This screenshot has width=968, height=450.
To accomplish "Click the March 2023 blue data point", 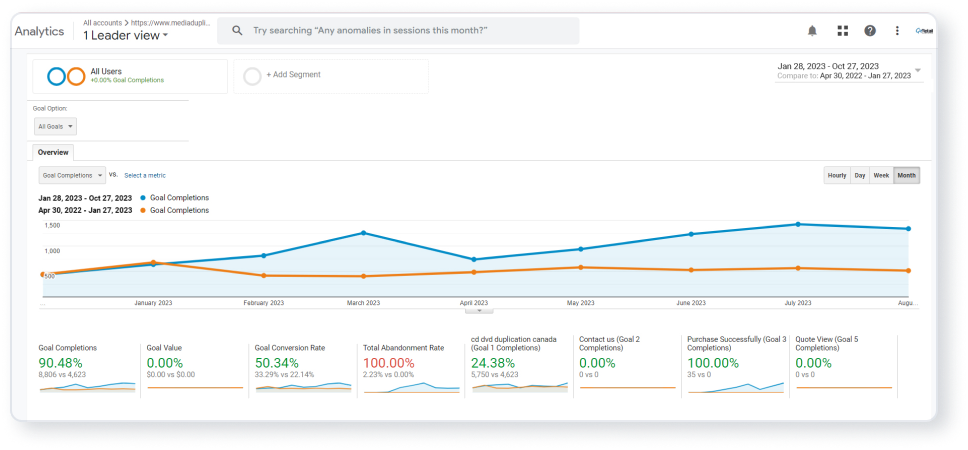I will 364,233.
